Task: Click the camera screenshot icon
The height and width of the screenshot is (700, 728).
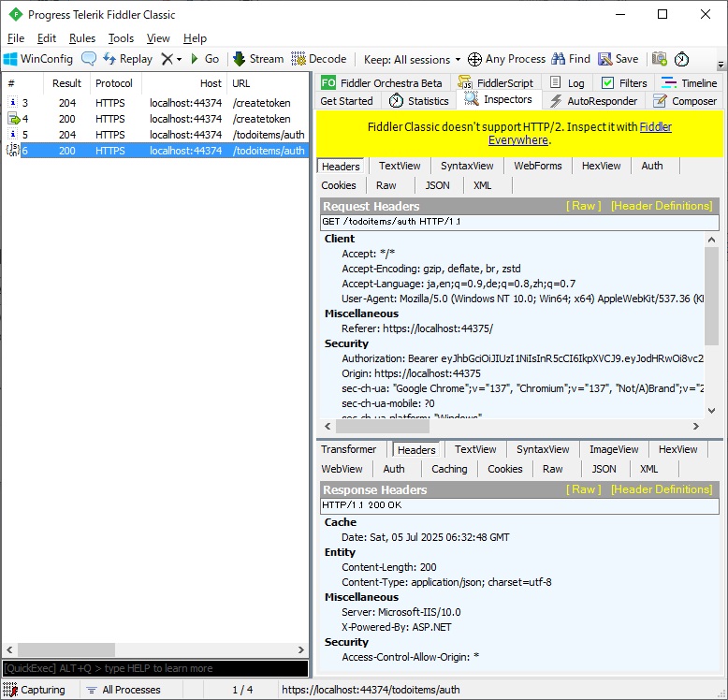Action: coord(660,59)
